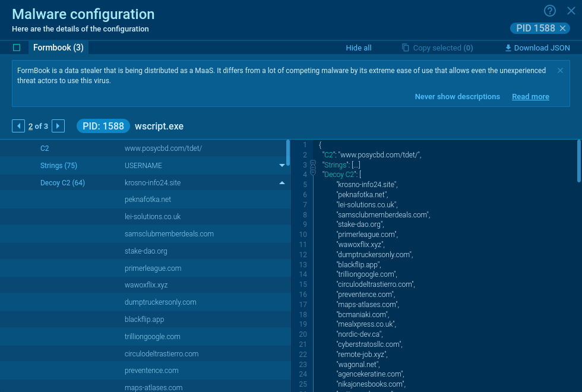The width and height of the screenshot is (582, 392).
Task: Click the left list panel scrollbar
Action: [x=288, y=153]
